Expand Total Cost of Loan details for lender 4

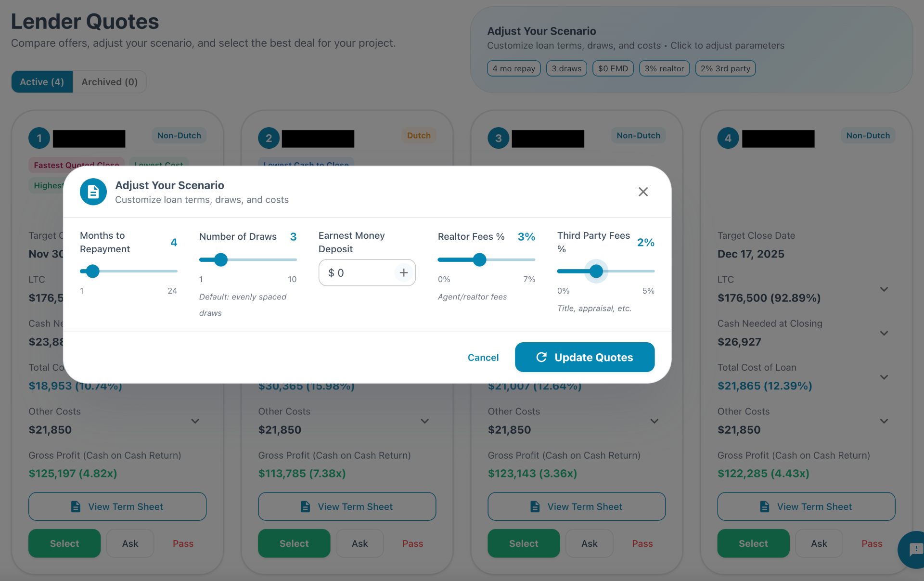click(885, 377)
